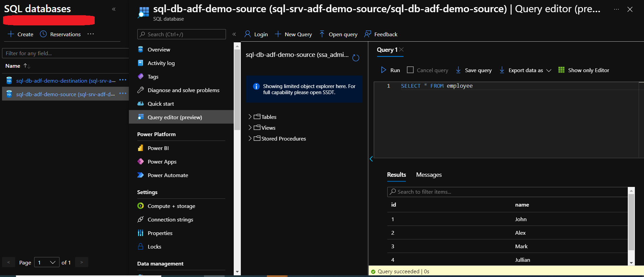
Task: Click the resource menu scrollbar down arrow
Action: click(x=237, y=272)
